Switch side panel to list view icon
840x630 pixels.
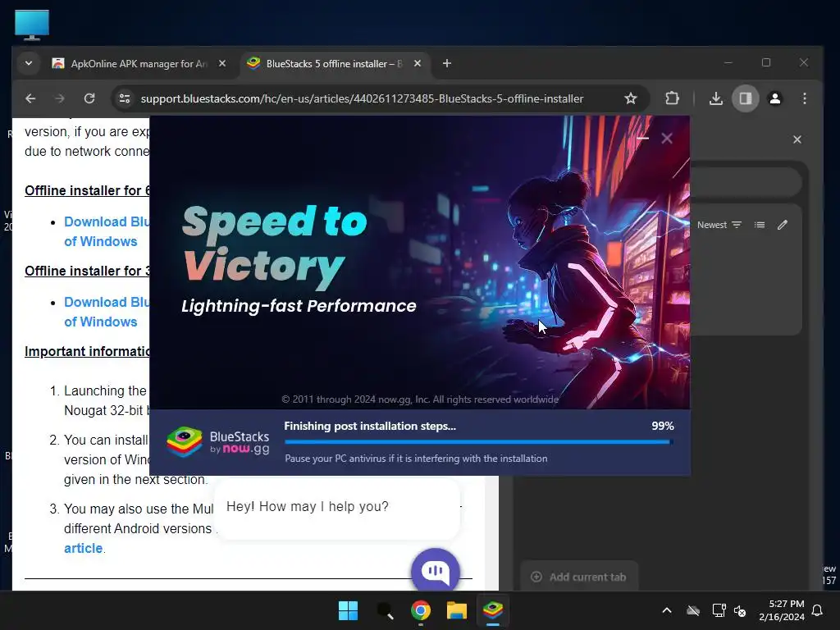point(760,225)
